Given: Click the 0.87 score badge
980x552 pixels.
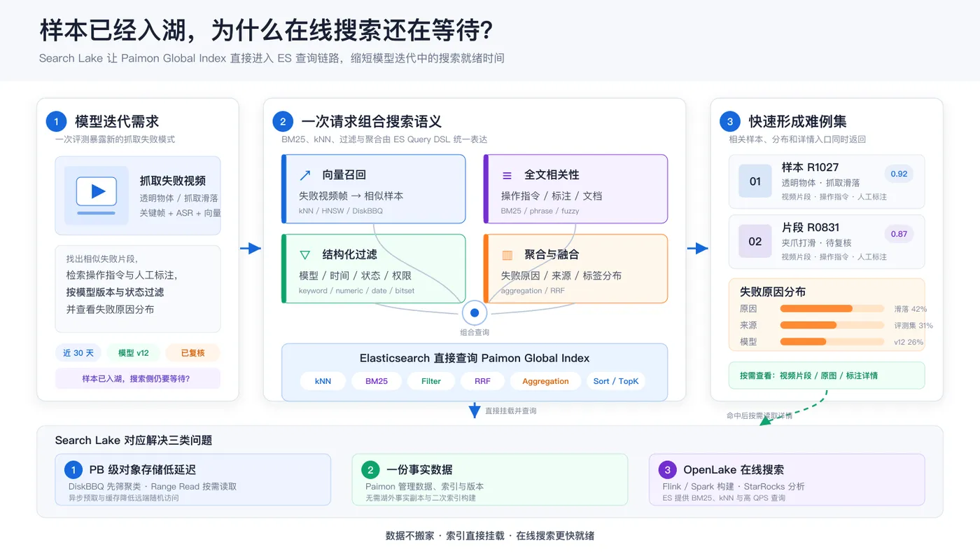Looking at the screenshot, I should click(x=899, y=234).
